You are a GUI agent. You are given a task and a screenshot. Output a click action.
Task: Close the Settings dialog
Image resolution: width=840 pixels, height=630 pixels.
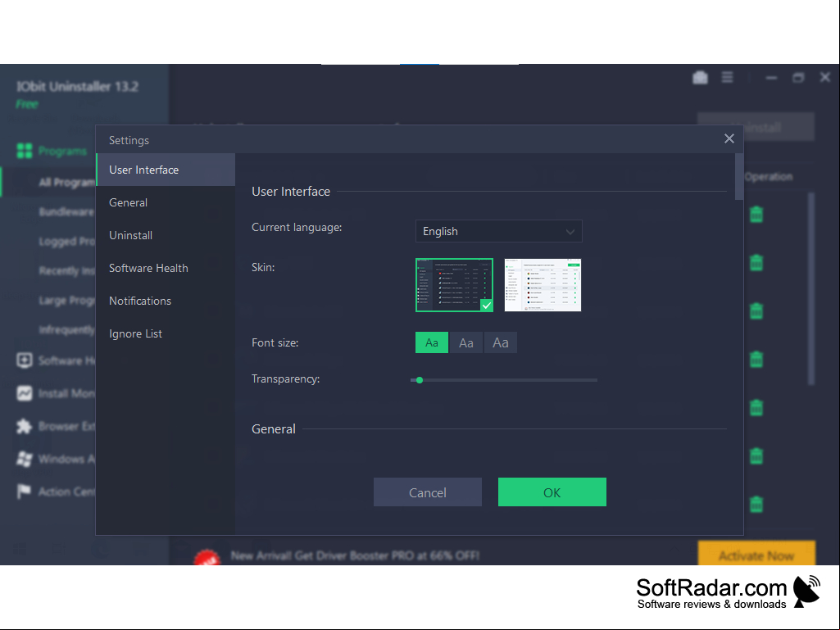tap(729, 138)
